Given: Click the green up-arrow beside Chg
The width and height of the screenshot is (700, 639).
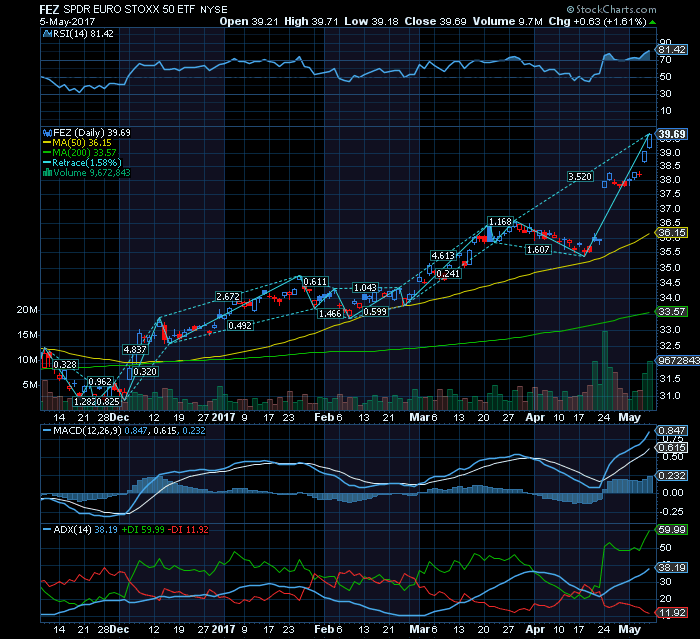Looking at the screenshot, I should (652, 22).
